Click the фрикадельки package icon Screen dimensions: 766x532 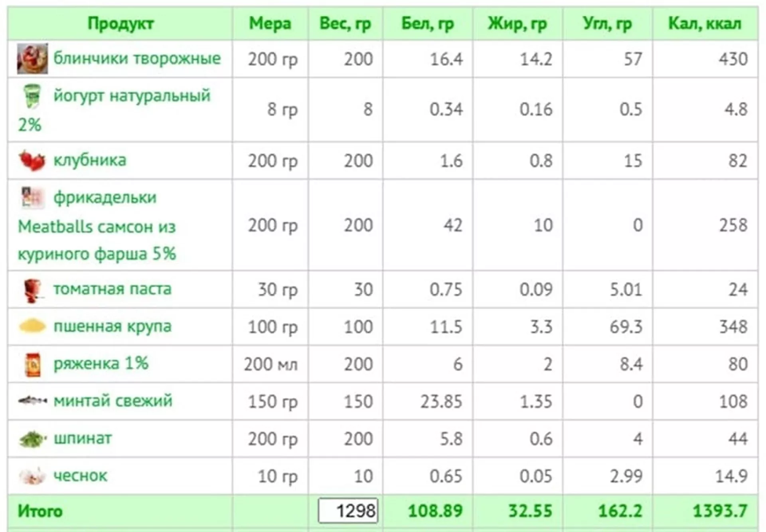pos(32,198)
